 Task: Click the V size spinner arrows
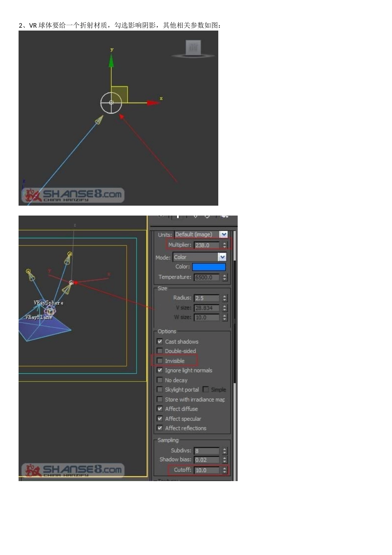[x=224, y=308]
